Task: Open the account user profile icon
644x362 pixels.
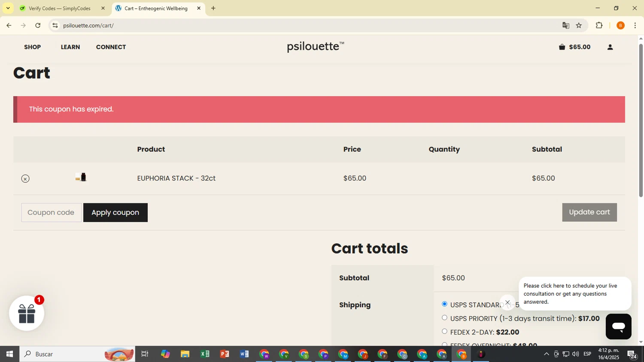Action: (610, 47)
